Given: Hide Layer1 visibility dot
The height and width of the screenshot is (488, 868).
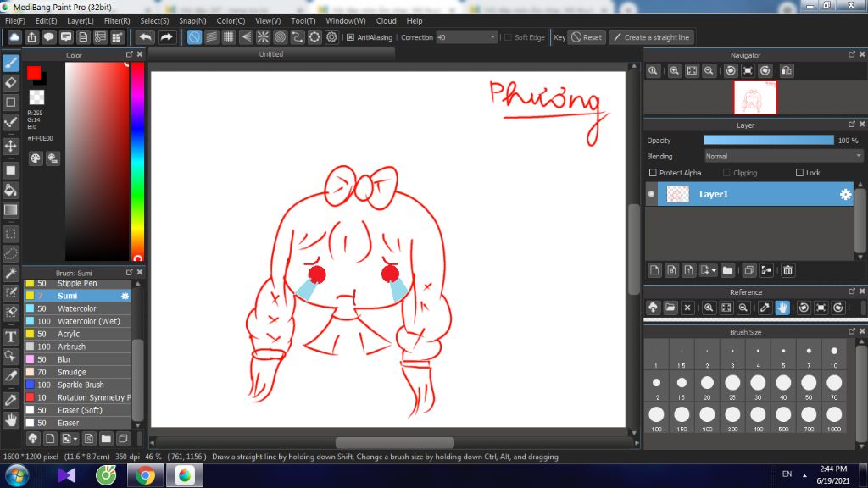Looking at the screenshot, I should 651,194.
